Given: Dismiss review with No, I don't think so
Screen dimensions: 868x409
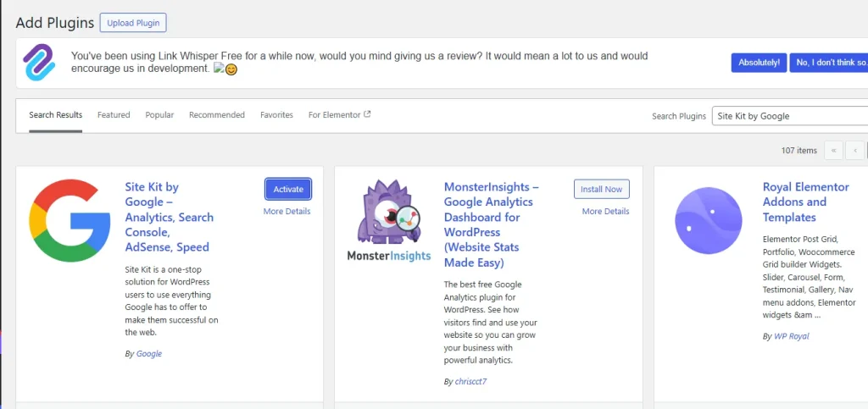Looking at the screenshot, I should tap(829, 63).
